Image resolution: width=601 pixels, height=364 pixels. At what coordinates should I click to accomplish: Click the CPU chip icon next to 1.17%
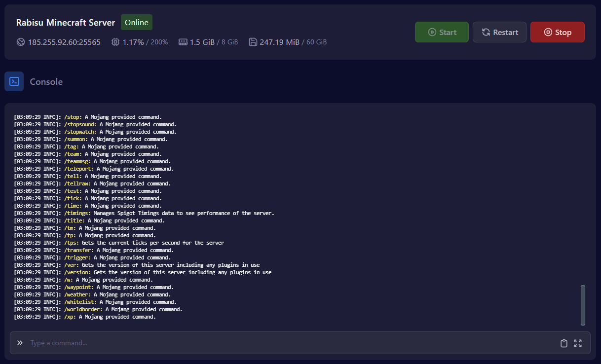[115, 42]
